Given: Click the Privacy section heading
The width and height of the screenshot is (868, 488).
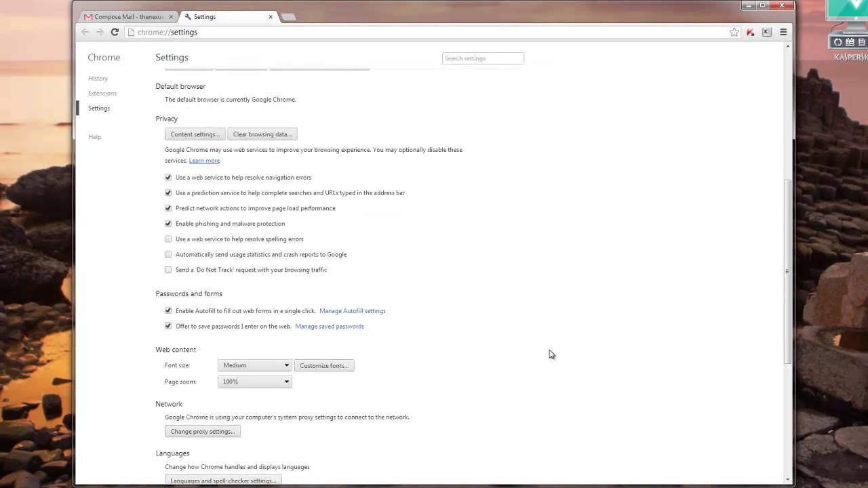Looking at the screenshot, I should click(167, 119).
